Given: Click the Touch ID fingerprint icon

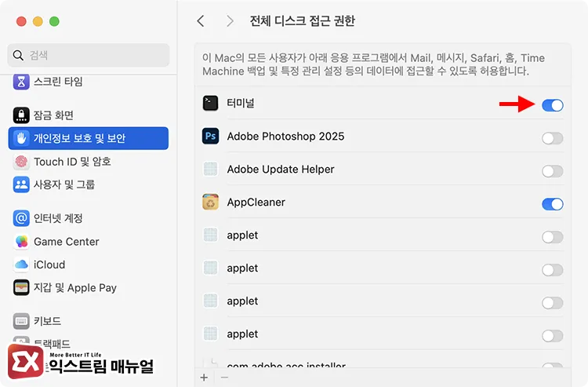Looking at the screenshot, I should click(21, 162).
